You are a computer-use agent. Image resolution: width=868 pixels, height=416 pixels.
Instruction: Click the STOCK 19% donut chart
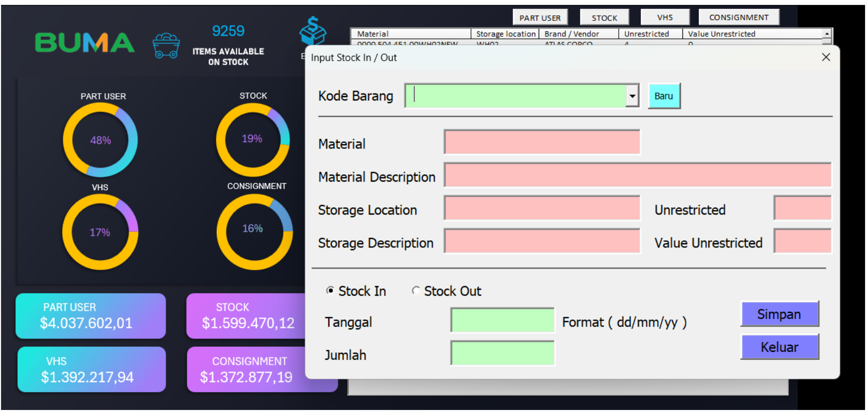253,139
